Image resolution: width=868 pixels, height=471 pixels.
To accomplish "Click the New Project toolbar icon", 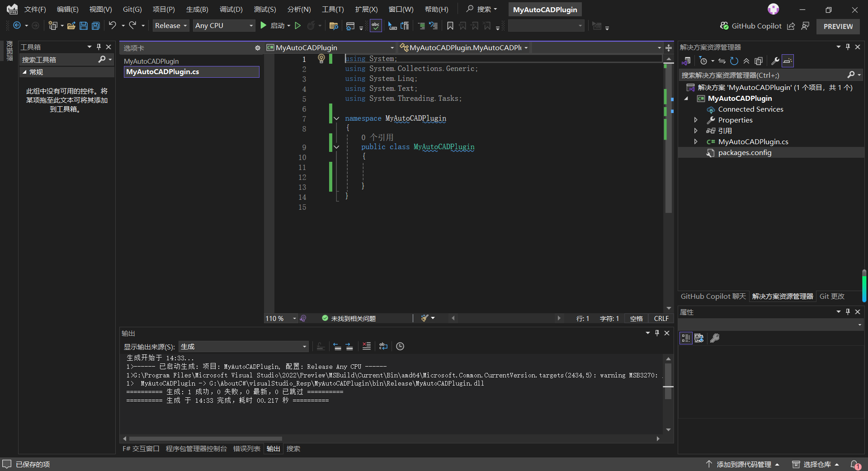I will click(53, 26).
